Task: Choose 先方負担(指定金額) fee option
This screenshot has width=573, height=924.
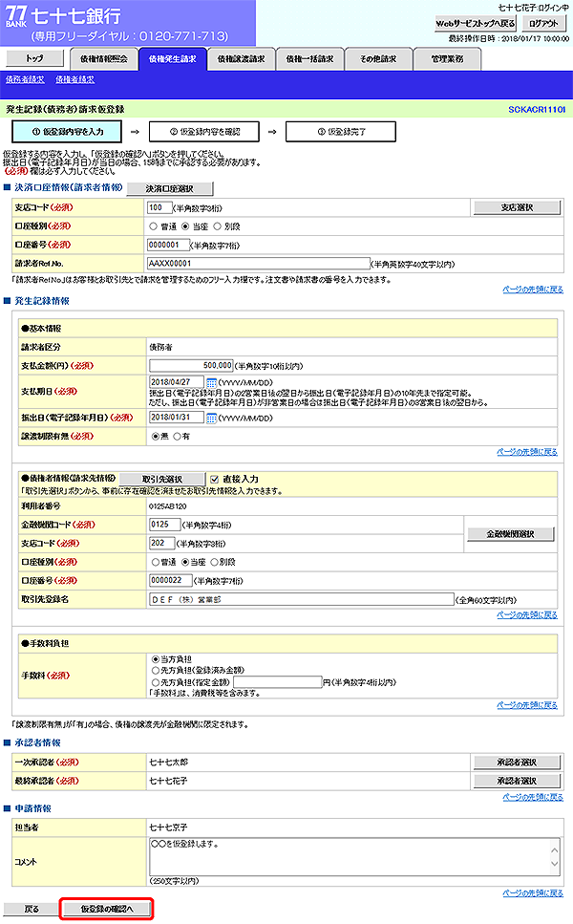Action: (x=156, y=682)
